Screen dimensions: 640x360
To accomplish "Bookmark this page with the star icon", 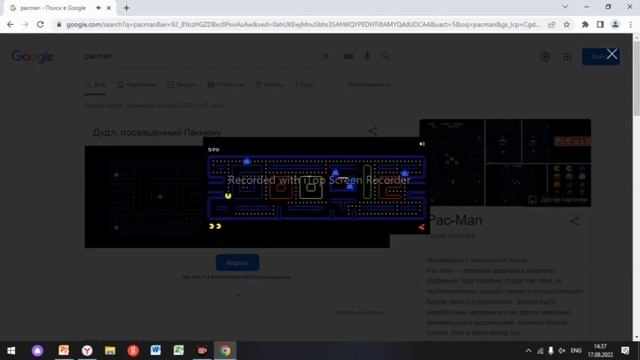I will pyautogui.click(x=567, y=24).
